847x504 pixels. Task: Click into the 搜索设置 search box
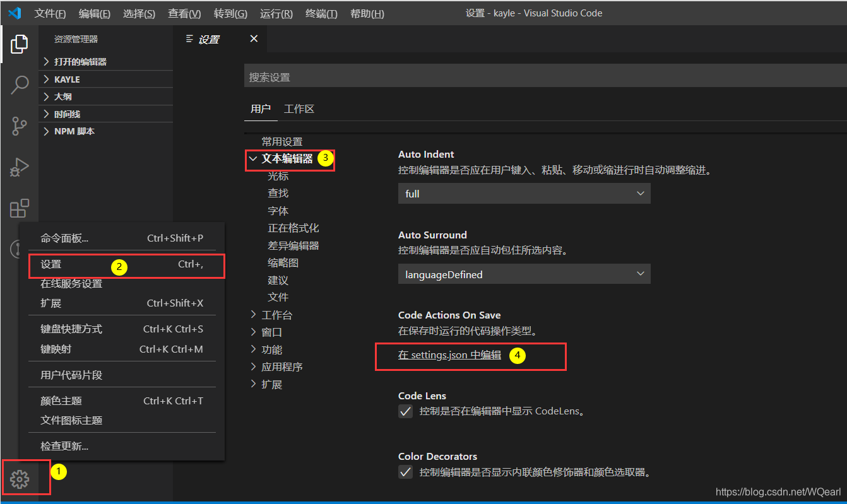click(x=545, y=77)
